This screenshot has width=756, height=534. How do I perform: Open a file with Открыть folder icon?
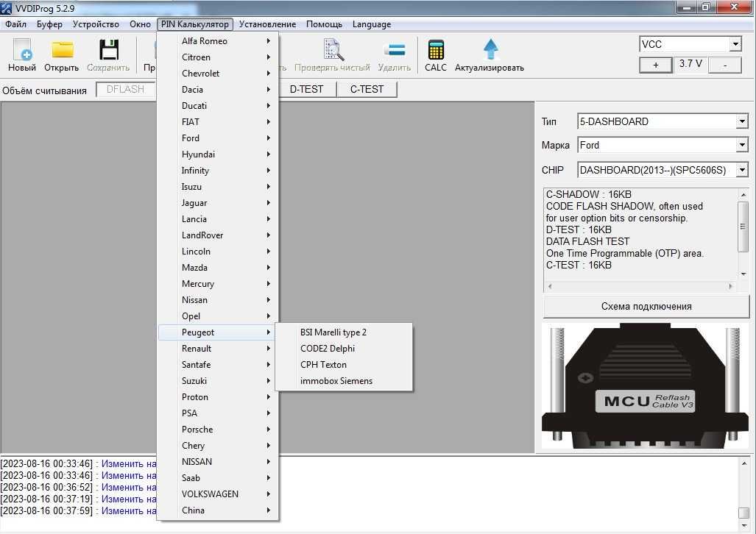pyautogui.click(x=62, y=49)
